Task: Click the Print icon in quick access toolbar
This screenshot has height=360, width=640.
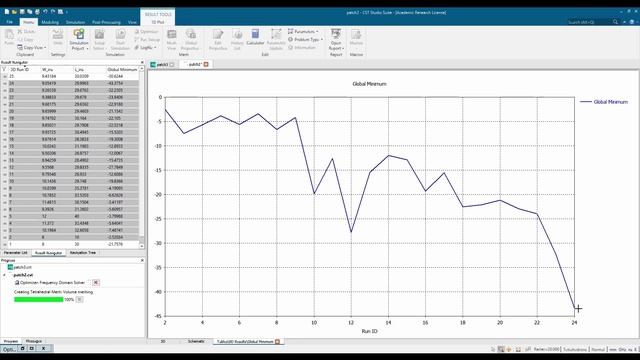Action: tap(37, 11)
